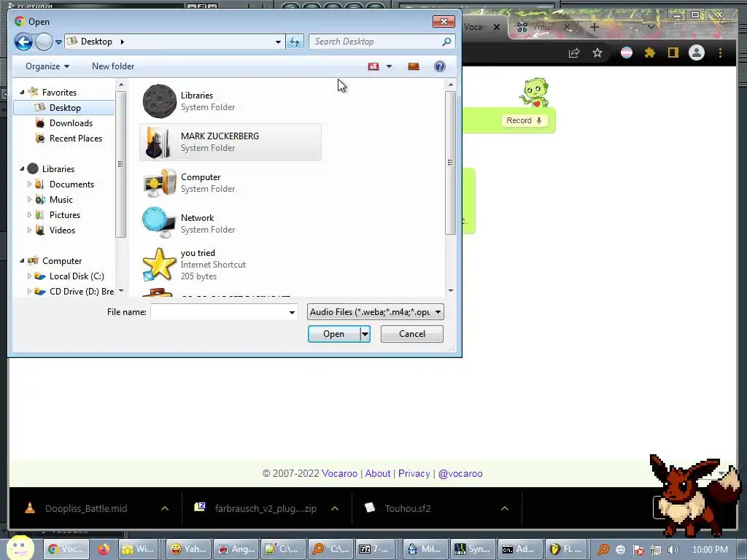
Task: Open the Organize menu
Action: click(47, 66)
